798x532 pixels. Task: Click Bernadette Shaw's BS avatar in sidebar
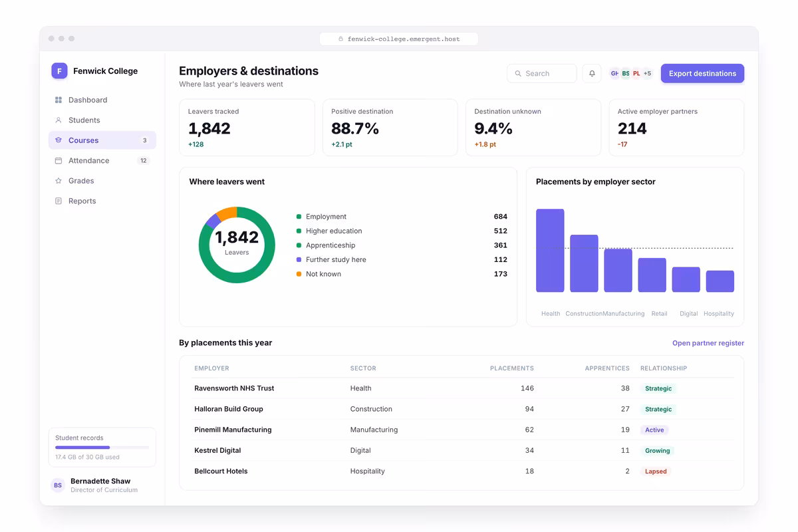pos(58,485)
